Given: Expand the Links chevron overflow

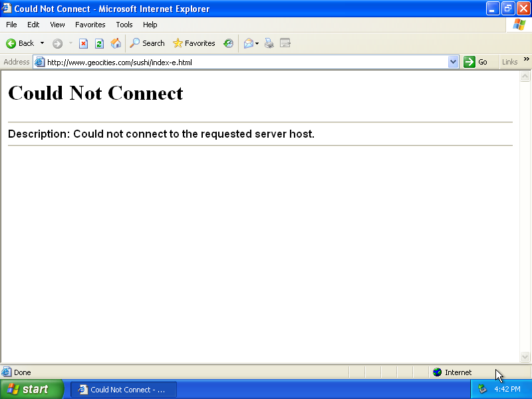Looking at the screenshot, I should (x=526, y=59).
